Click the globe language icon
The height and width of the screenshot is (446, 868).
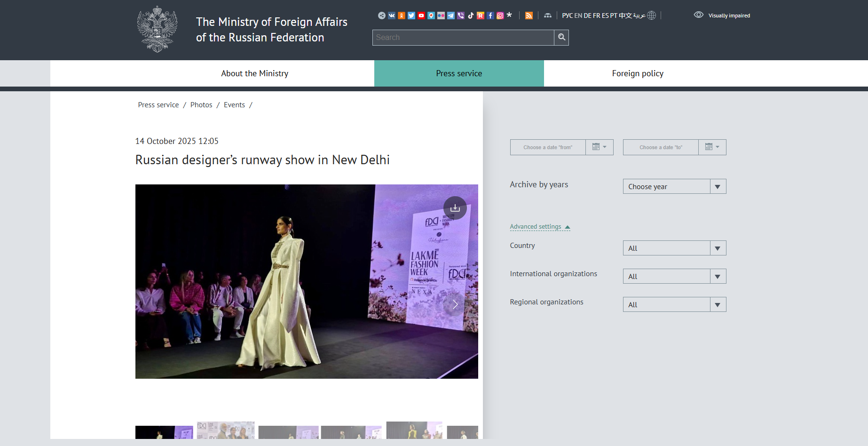[652, 16]
